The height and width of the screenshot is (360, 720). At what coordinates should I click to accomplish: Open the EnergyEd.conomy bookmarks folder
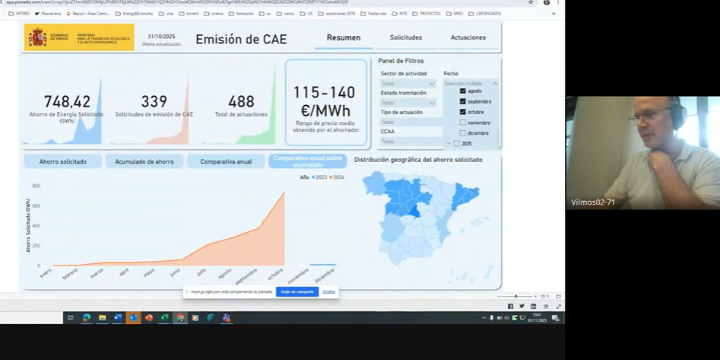coord(134,14)
